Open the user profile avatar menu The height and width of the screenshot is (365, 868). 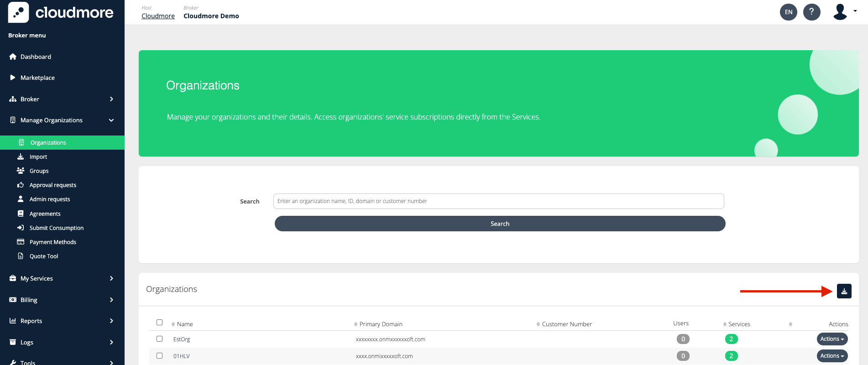tap(841, 12)
